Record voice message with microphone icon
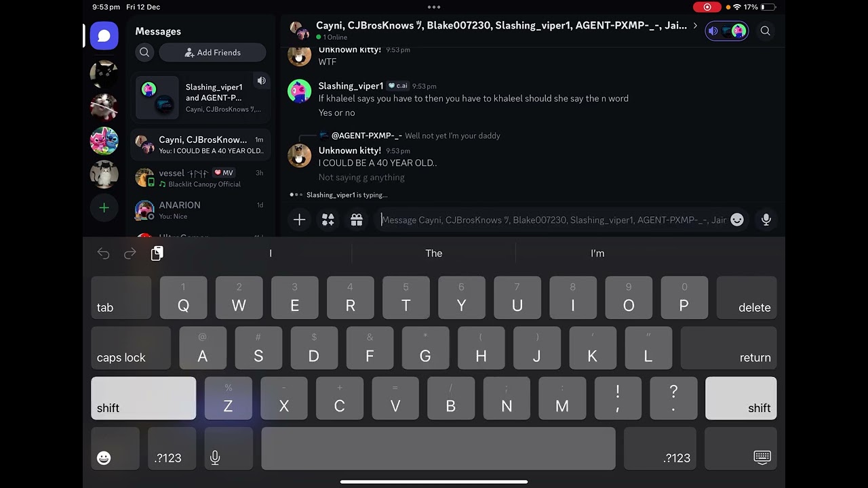Image resolution: width=868 pixels, height=488 pixels. 766,220
